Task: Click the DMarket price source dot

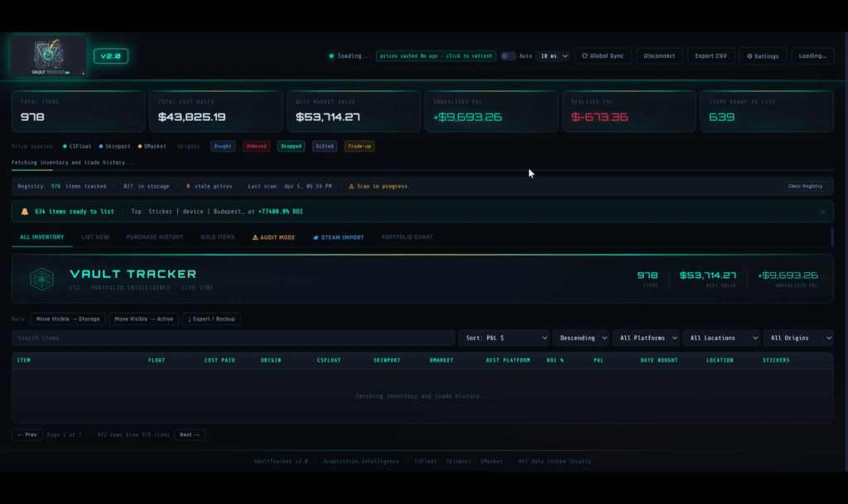Action: [x=140, y=146]
